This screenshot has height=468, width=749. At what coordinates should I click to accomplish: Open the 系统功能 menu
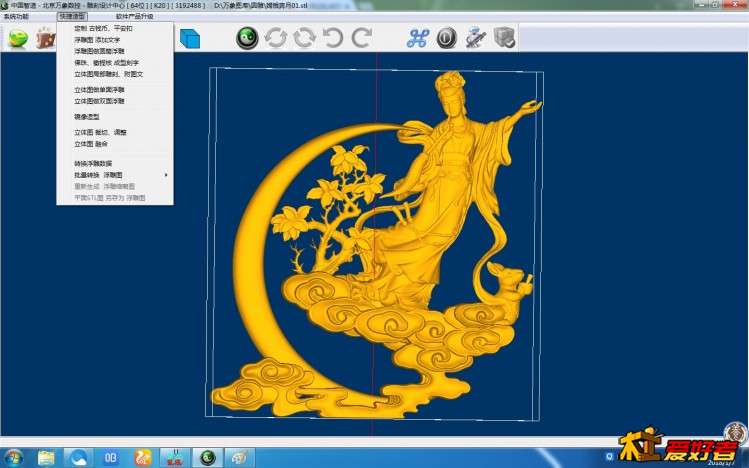click(16, 16)
